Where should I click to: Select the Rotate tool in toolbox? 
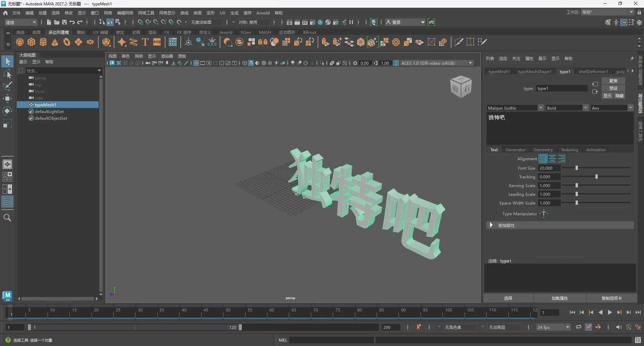(7, 111)
